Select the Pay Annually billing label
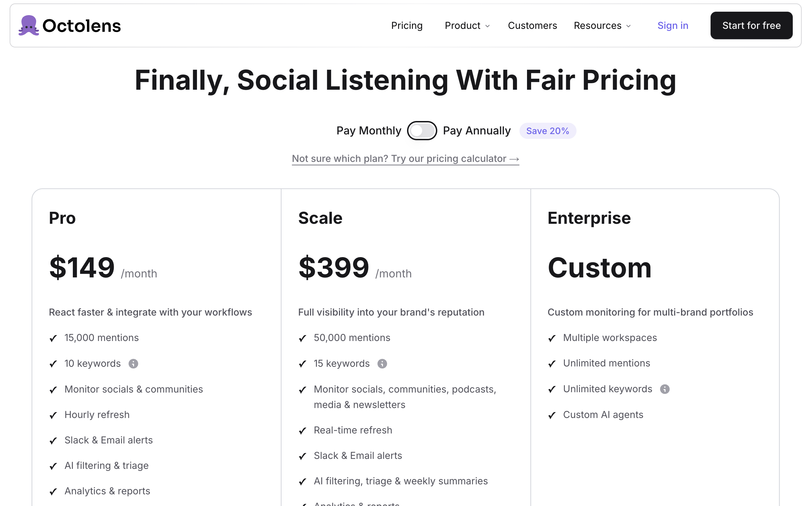This screenshot has width=812, height=506. point(476,131)
